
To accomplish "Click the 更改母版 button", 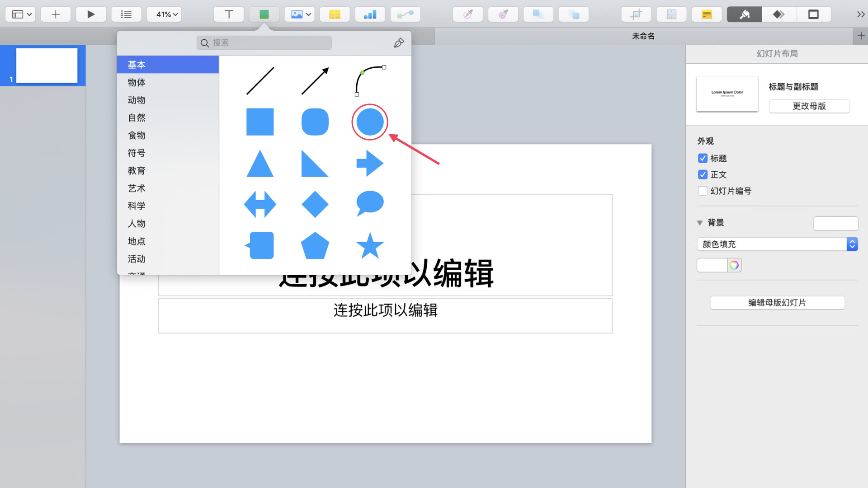I will [x=809, y=106].
